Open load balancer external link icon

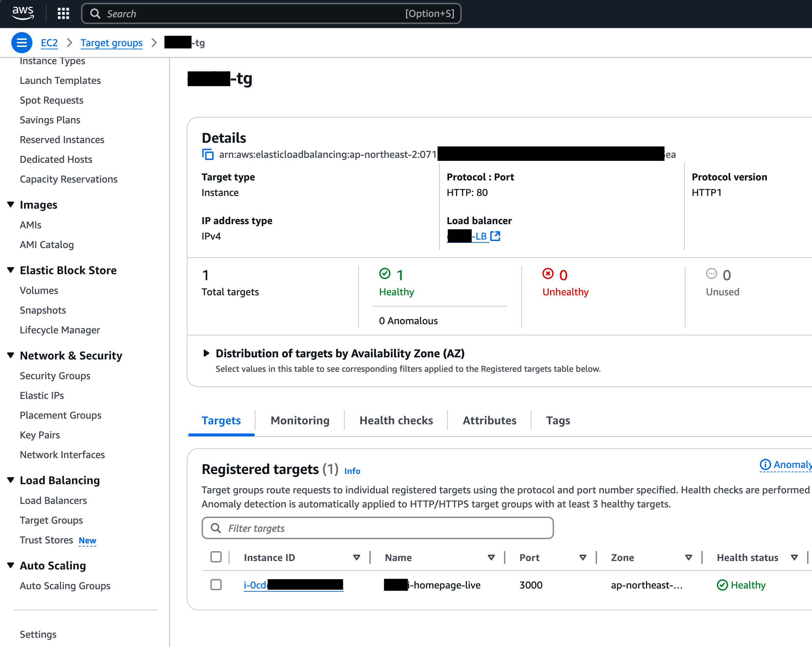[x=495, y=236]
